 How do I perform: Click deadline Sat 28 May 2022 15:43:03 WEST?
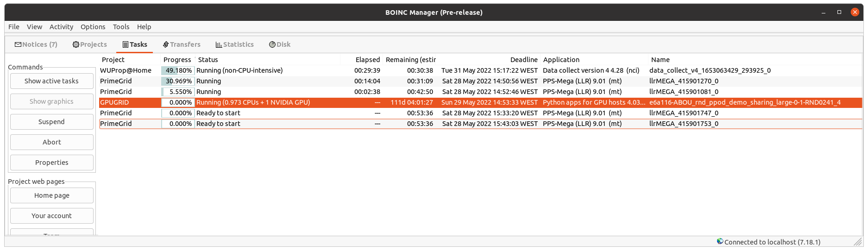(x=490, y=124)
